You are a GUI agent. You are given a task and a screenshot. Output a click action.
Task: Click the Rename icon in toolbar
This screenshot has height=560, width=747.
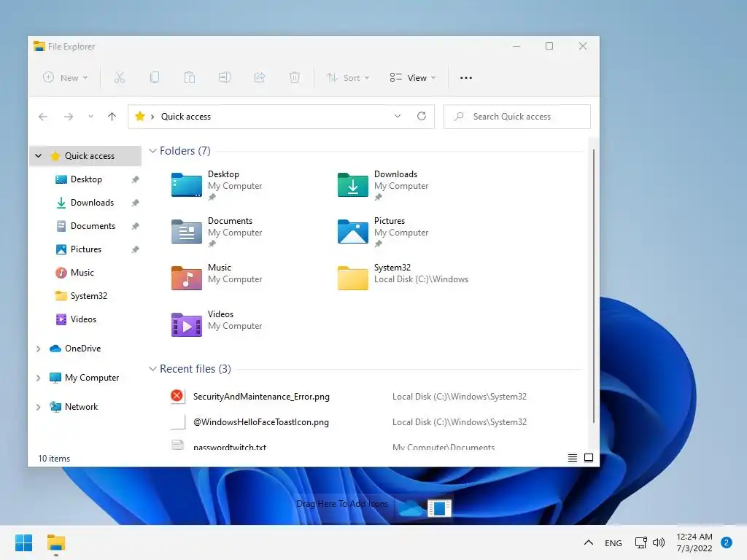click(225, 77)
